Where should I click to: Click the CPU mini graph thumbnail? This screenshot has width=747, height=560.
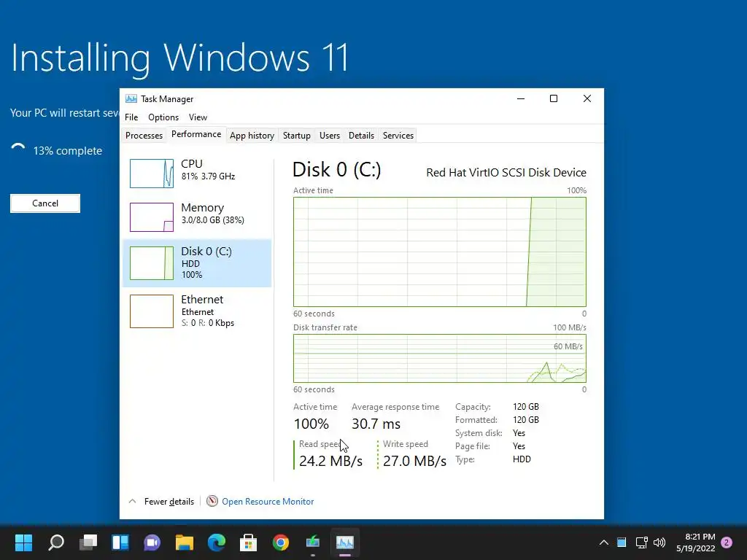click(x=152, y=174)
